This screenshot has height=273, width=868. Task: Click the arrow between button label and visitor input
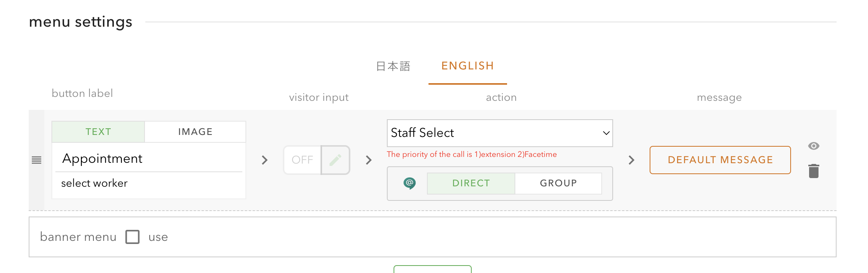tap(265, 160)
